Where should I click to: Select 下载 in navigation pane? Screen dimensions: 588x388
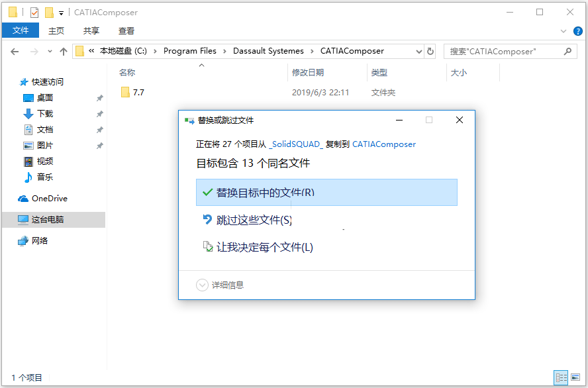pos(44,114)
